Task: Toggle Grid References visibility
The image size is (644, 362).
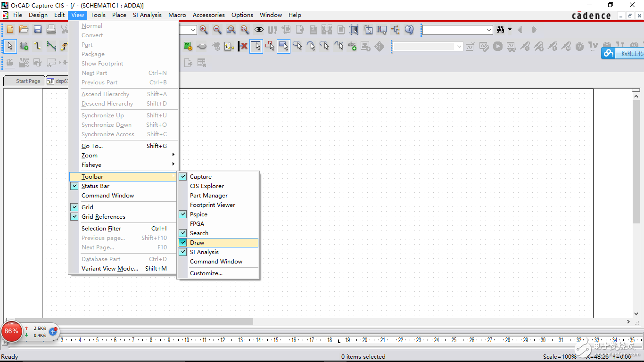Action: [x=74, y=217]
